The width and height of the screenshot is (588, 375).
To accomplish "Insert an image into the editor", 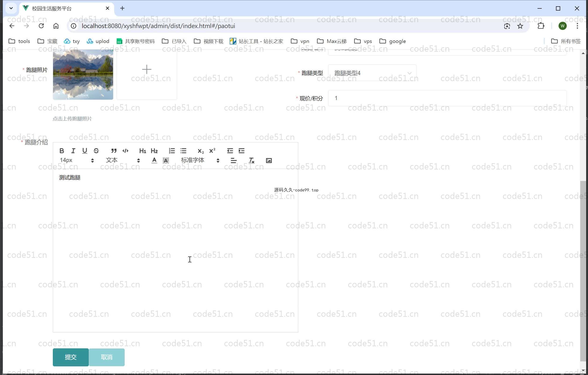I will coord(269,161).
